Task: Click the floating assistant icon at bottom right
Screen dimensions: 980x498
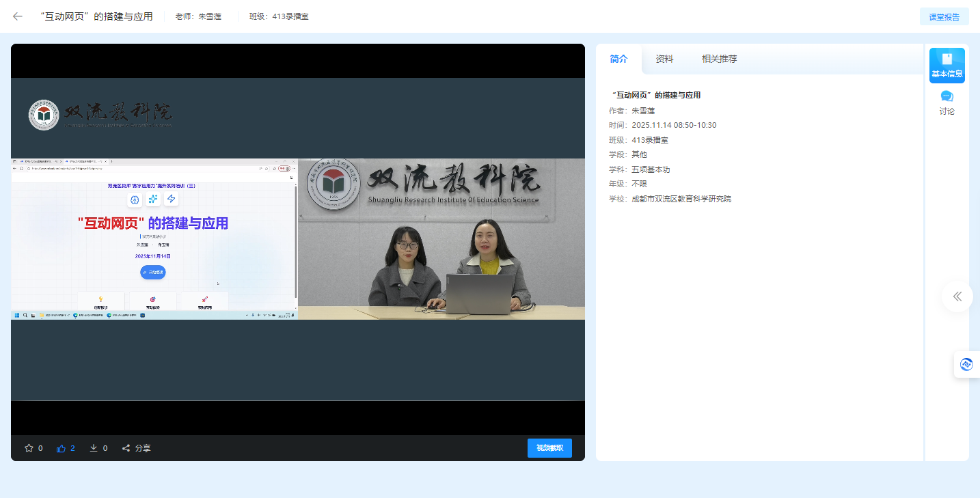Action: [968, 364]
